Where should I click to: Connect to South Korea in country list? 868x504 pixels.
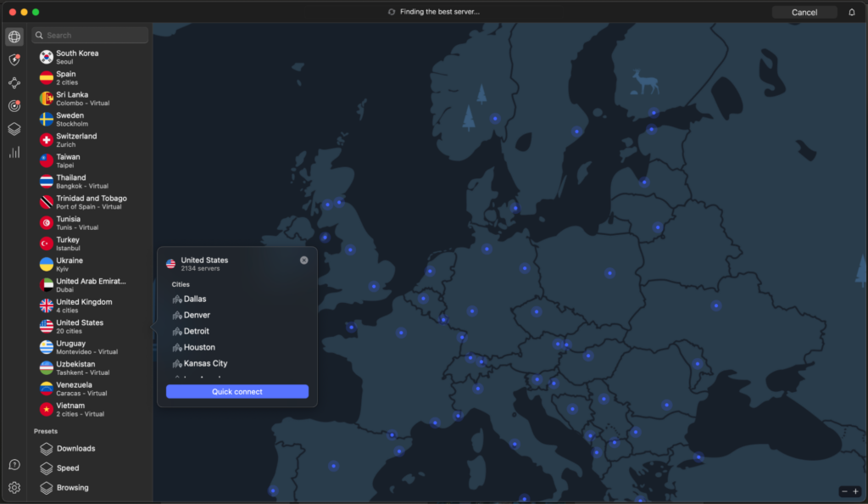click(x=92, y=57)
